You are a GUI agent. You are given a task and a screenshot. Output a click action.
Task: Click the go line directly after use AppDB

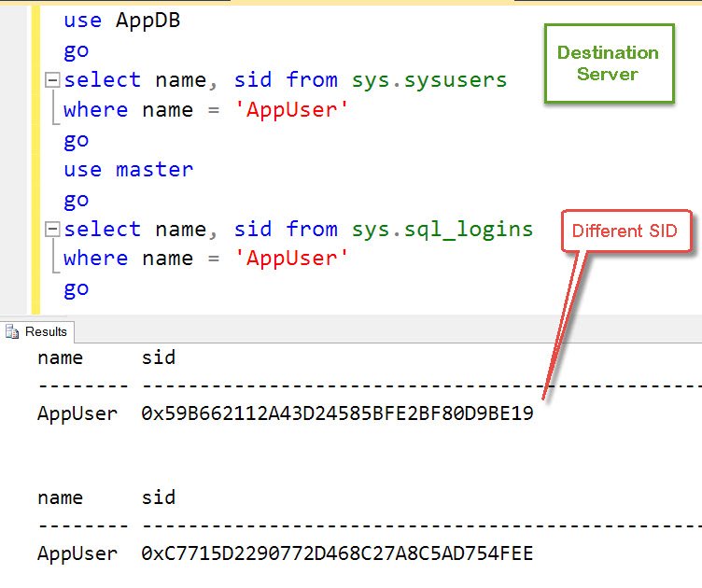tap(76, 50)
